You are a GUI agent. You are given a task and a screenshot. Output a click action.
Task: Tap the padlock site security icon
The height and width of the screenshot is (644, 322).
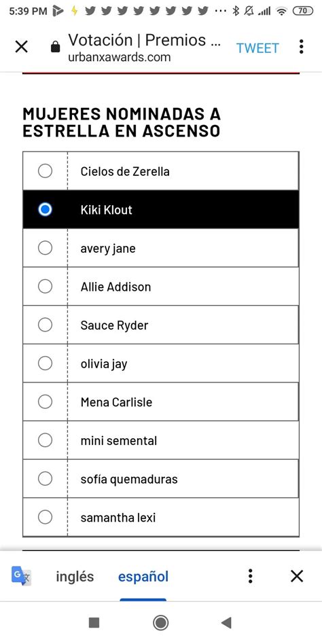(x=55, y=48)
